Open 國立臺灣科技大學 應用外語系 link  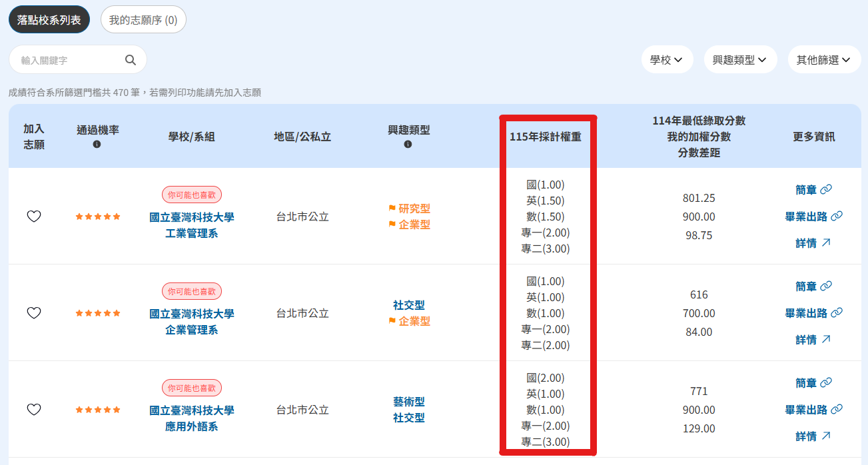point(192,419)
